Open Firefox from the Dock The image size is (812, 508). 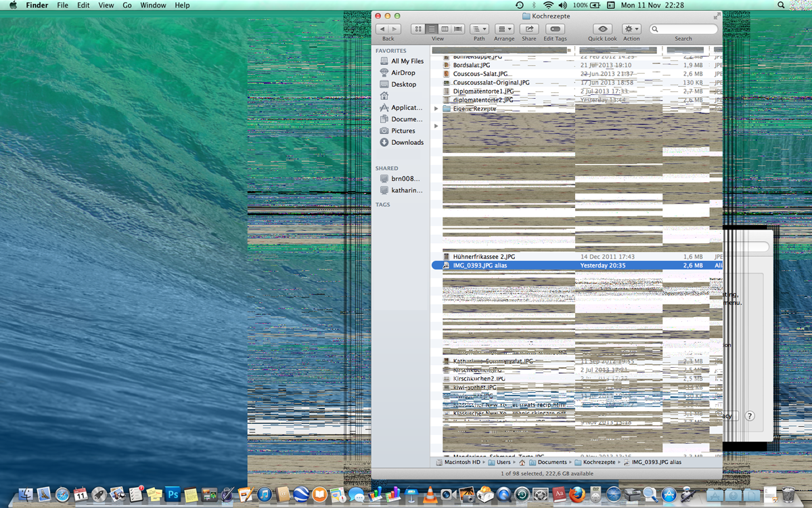577,494
